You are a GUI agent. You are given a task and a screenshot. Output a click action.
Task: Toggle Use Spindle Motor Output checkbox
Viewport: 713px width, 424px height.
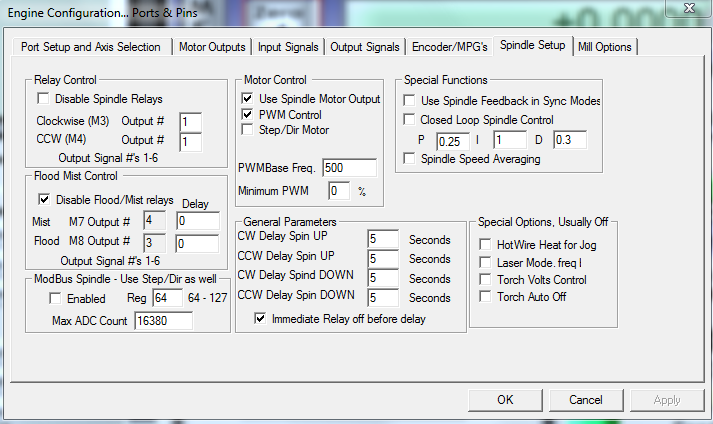[x=248, y=99]
